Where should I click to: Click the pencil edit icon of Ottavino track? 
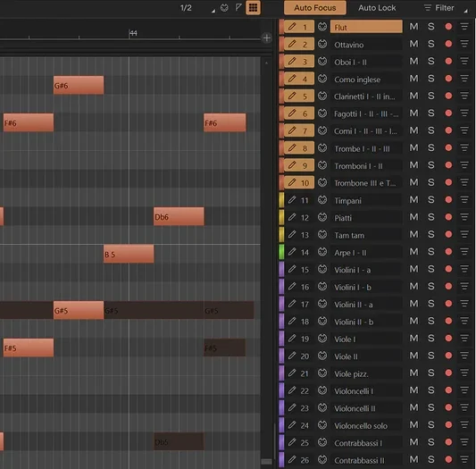(x=292, y=44)
